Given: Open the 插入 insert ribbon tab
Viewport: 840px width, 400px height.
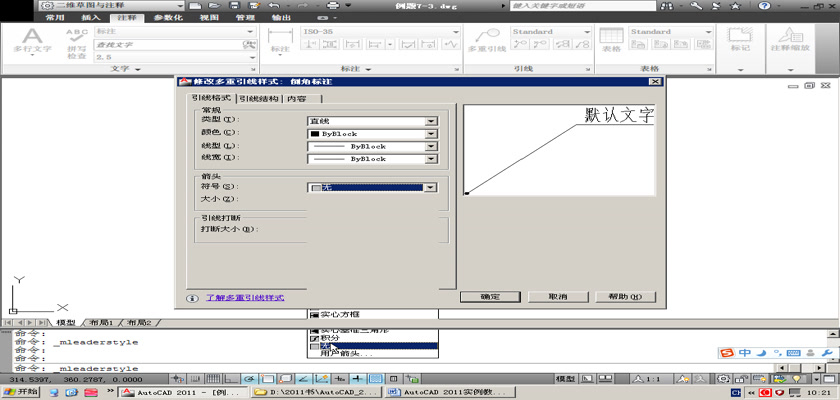Looking at the screenshot, I should [x=91, y=17].
